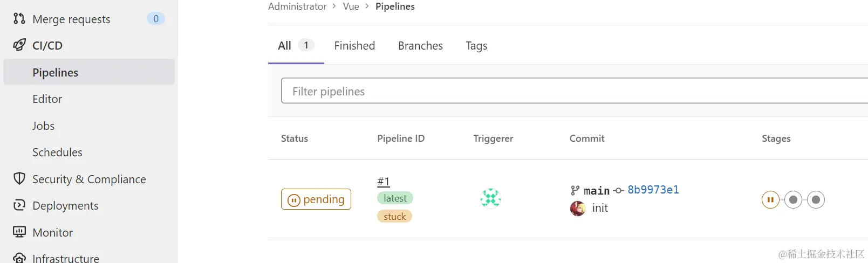The image size is (868, 263).
Task: Click the triggerer avatar identicon
Action: [x=490, y=198]
